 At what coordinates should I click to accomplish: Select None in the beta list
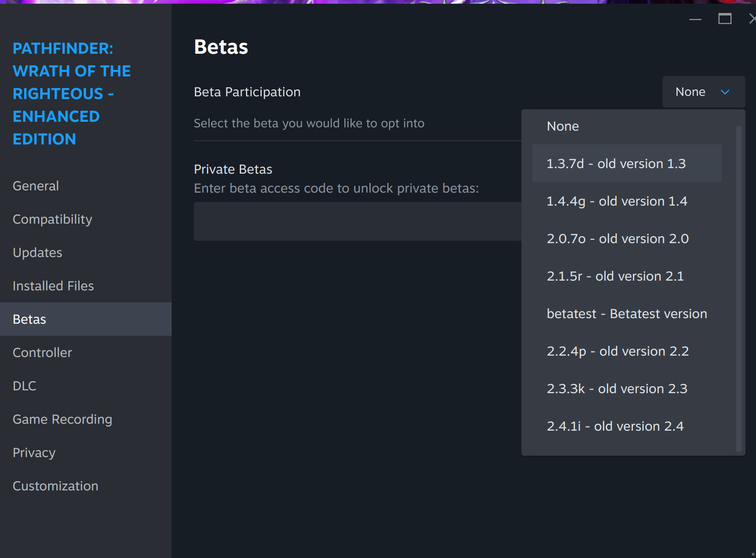pyautogui.click(x=627, y=126)
